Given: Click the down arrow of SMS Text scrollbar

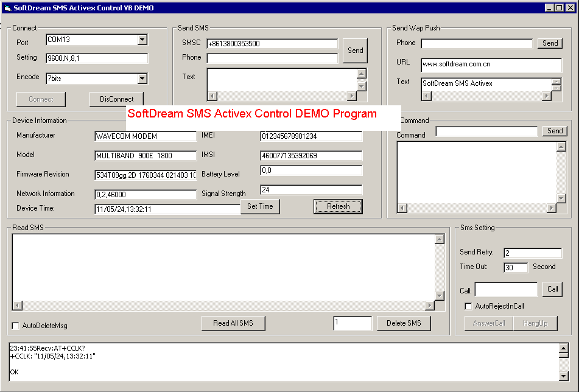Looking at the screenshot, I should click(x=362, y=86).
